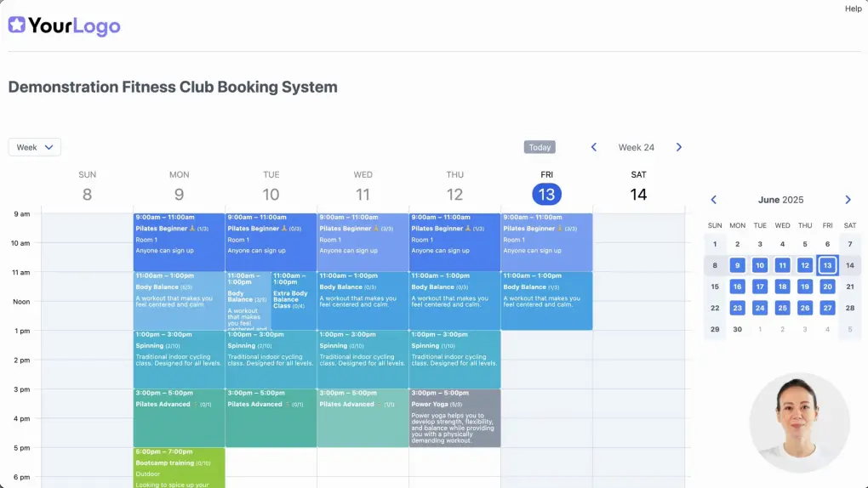Show next month in mini calendar
868x488 pixels.
click(848, 200)
